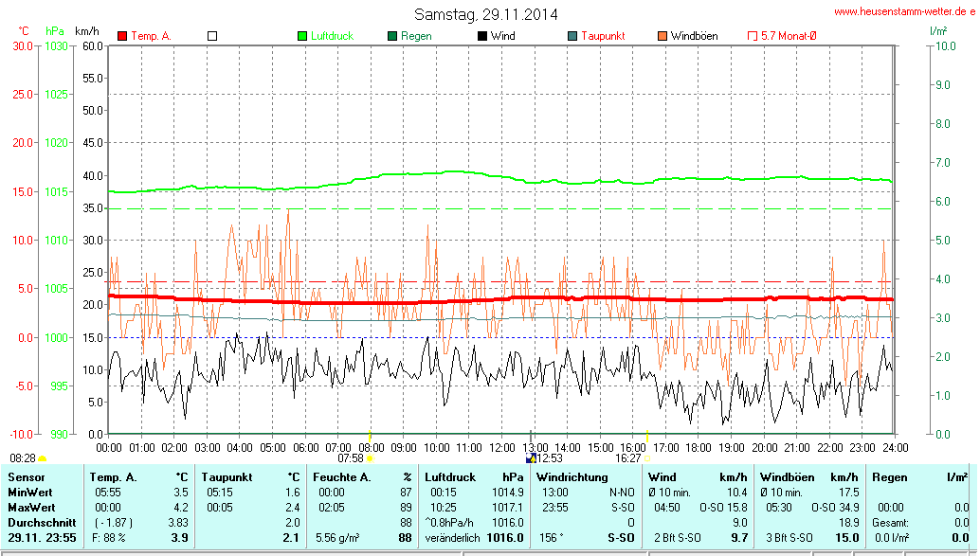Click the orange Windböen legend swatch
The width and height of the screenshot is (980, 556).
[662, 36]
